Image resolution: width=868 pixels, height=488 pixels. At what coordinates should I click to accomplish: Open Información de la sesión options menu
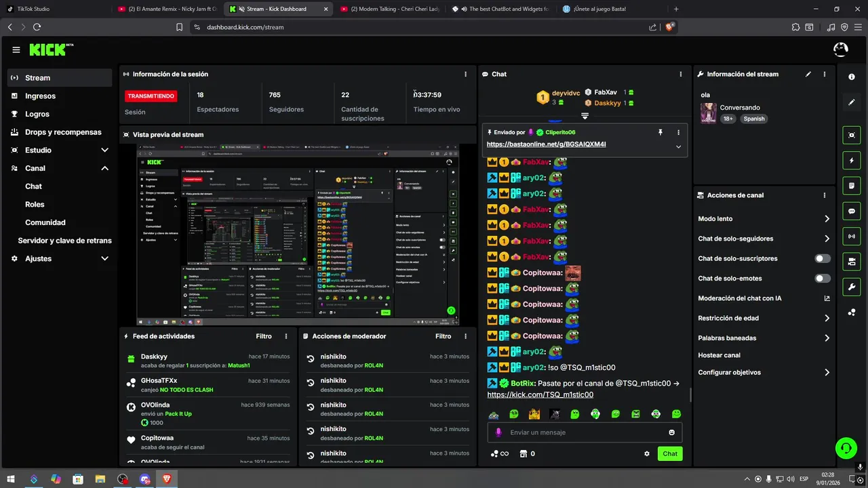click(x=465, y=74)
